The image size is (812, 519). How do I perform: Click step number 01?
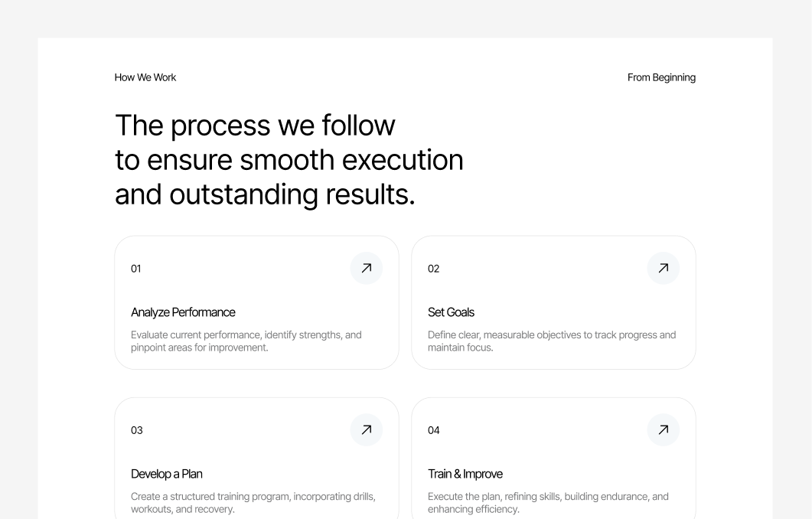135,269
